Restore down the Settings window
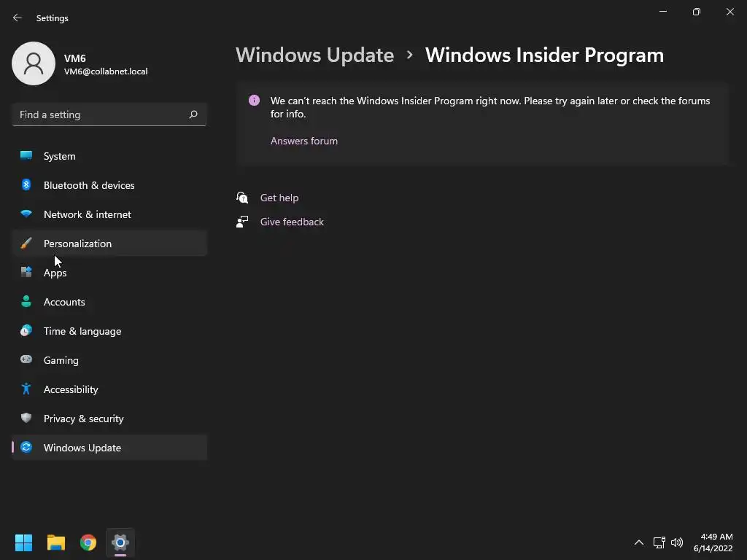The height and width of the screenshot is (560, 747). (697, 12)
